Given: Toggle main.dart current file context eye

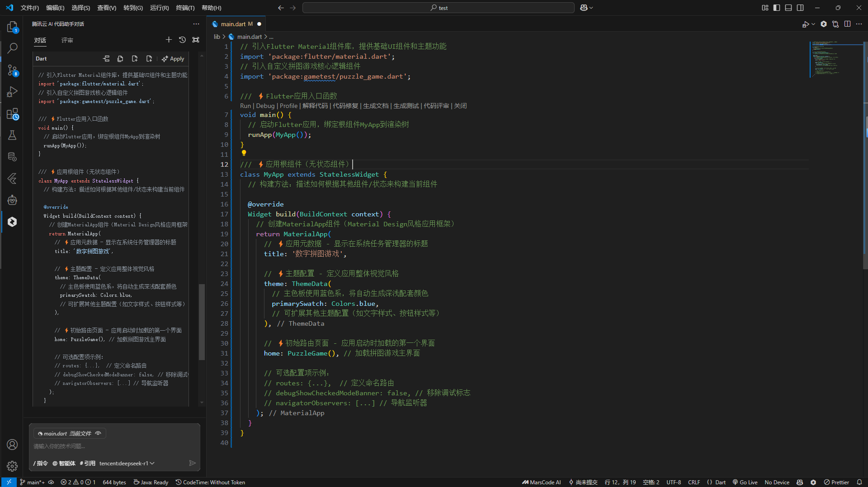Looking at the screenshot, I should [98, 433].
